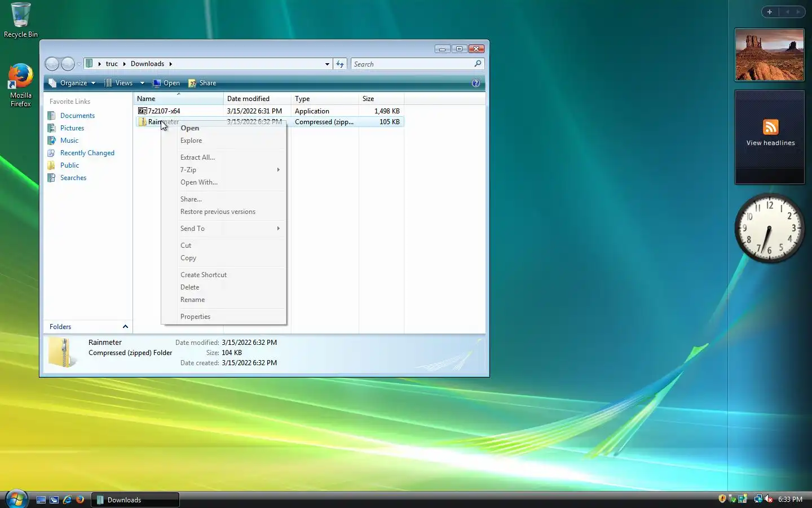Click Share in the Explorer toolbar
The height and width of the screenshot is (508, 812).
[x=202, y=83]
